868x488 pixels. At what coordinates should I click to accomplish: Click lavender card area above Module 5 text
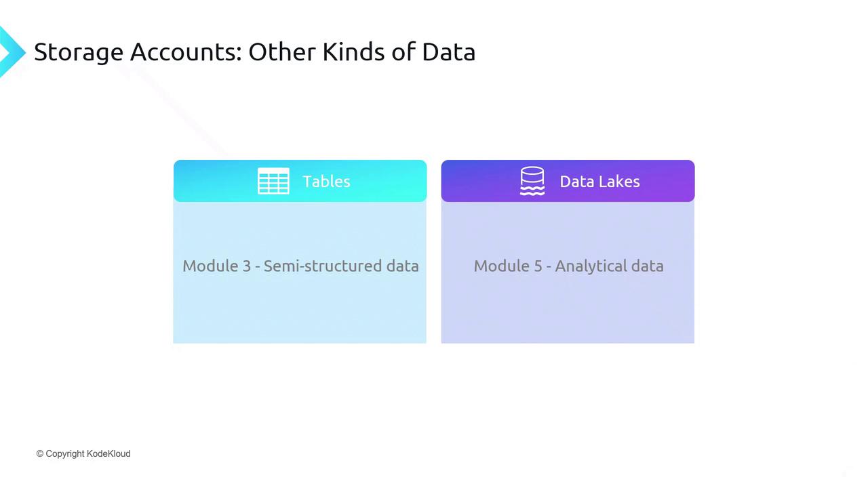(568, 227)
